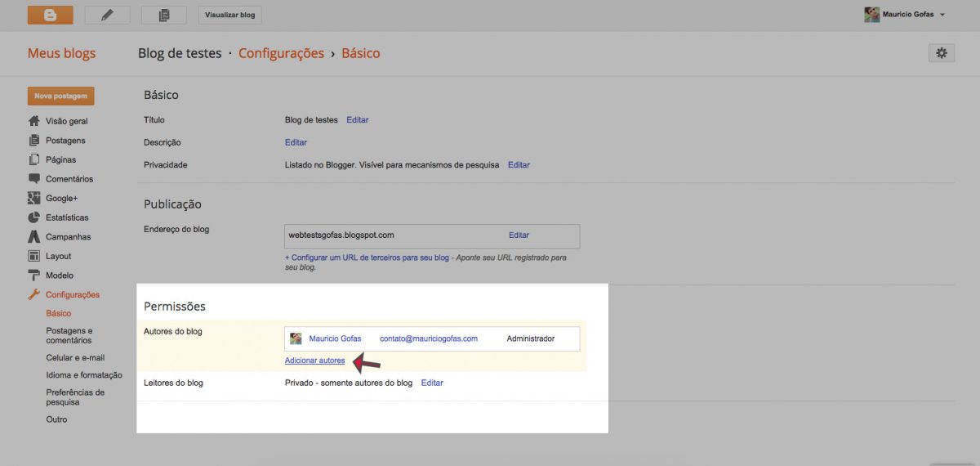This screenshot has height=466, width=980.
Task: Open Visão geral in sidebar
Action: tap(67, 121)
